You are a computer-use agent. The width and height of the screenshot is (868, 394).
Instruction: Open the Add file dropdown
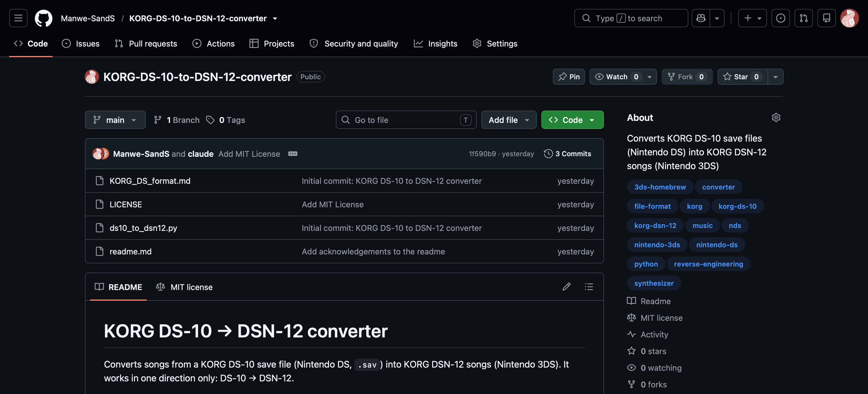pos(508,120)
